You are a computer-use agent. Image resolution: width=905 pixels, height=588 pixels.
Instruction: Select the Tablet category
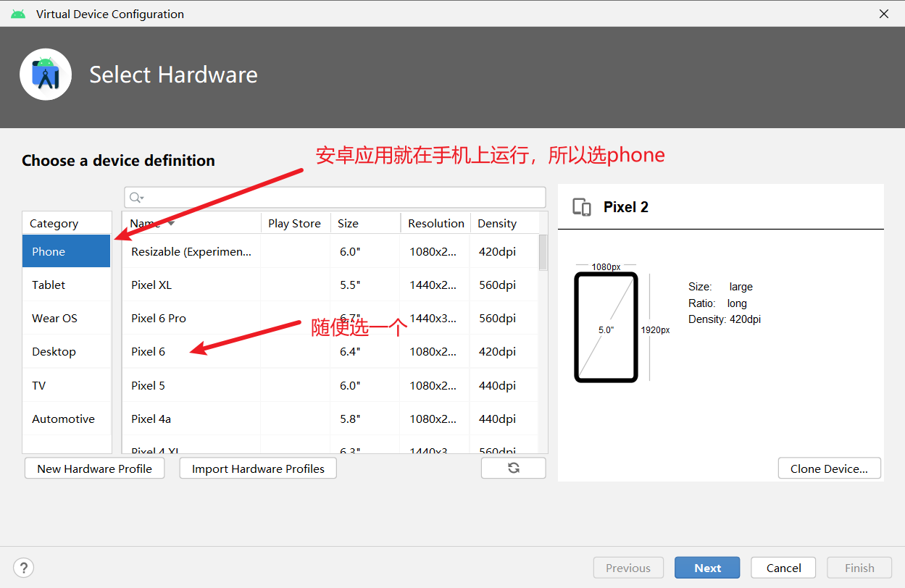point(66,285)
